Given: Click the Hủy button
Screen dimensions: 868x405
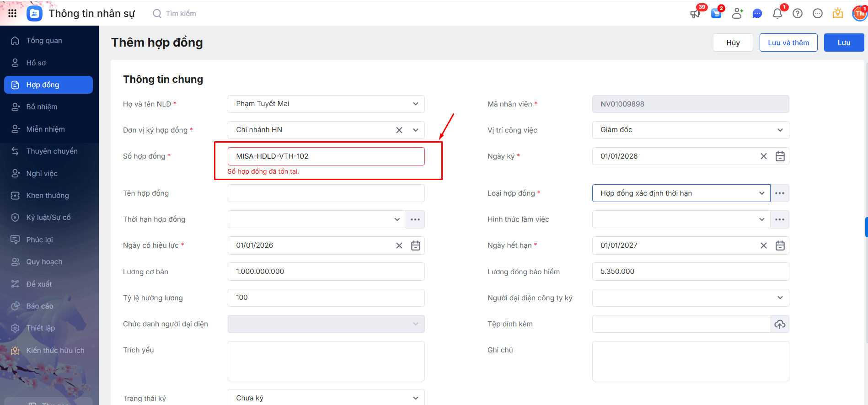Looking at the screenshot, I should [x=733, y=43].
